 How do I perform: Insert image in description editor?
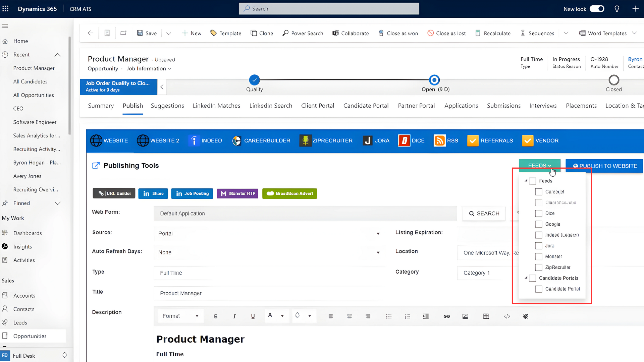(x=465, y=316)
